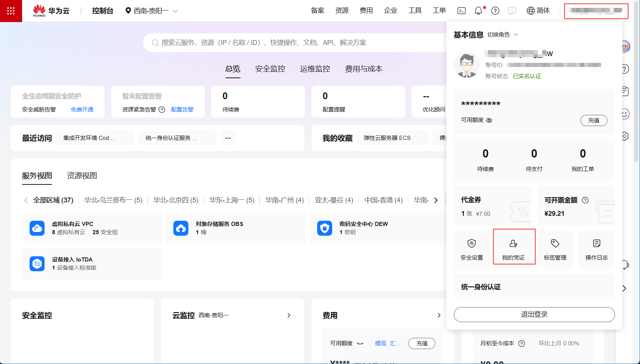
Task: Expand the 云监控 card arrow
Action: pos(289,315)
